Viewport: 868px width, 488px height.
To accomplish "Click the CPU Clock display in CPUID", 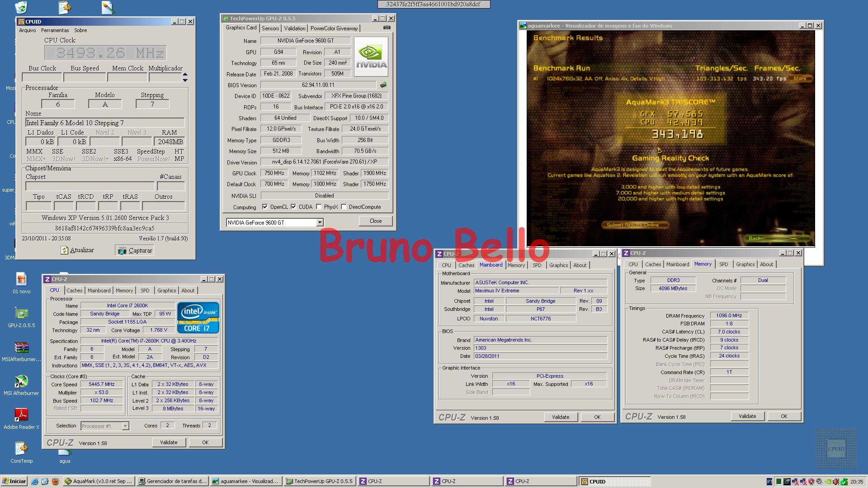I will coord(105,53).
